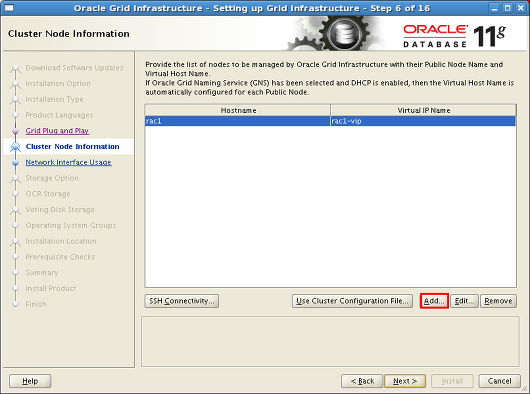Image resolution: width=530 pixels, height=394 pixels.
Task: Click the Oracle Database 11g logo
Action: 455,35
